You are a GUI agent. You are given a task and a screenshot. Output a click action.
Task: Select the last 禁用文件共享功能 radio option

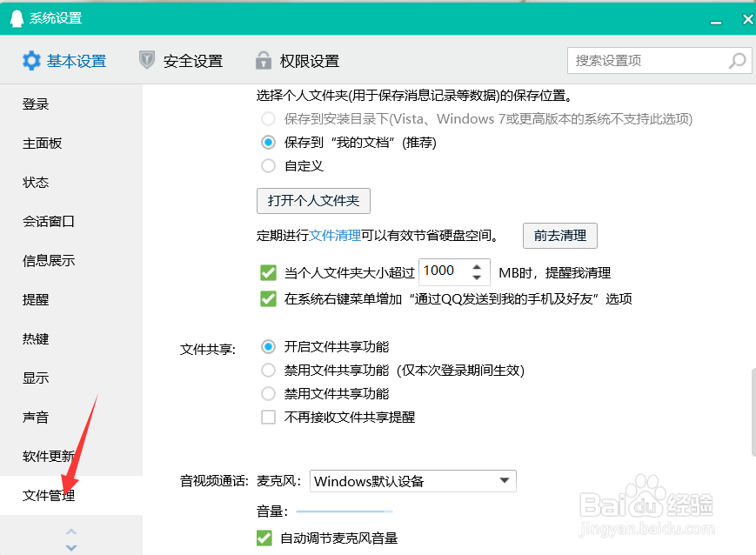click(268, 393)
